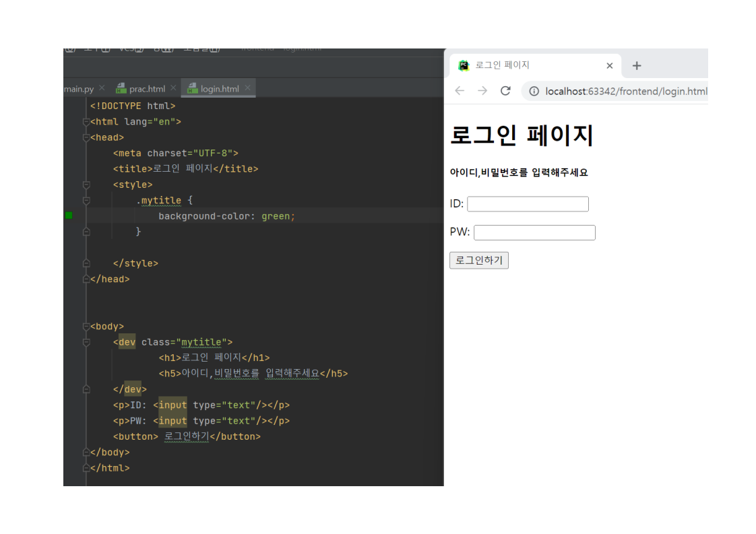The height and width of the screenshot is (534, 756).
Task: Close the prac.html editor tab
Action: tap(173, 88)
